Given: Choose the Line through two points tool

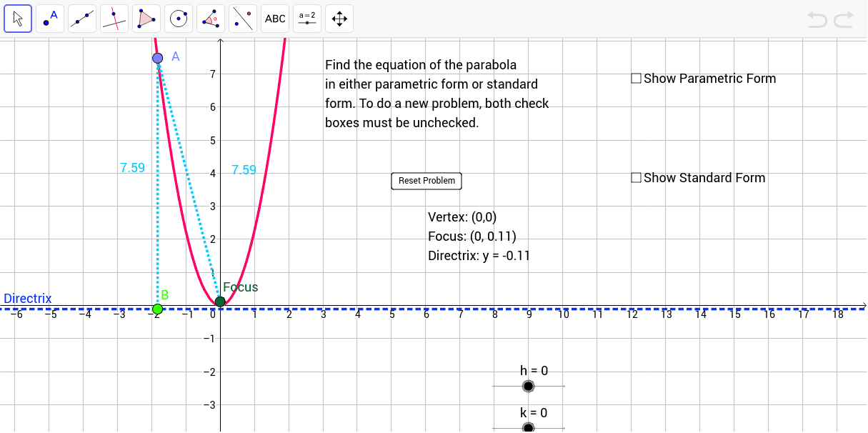Looking at the screenshot, I should (82, 19).
